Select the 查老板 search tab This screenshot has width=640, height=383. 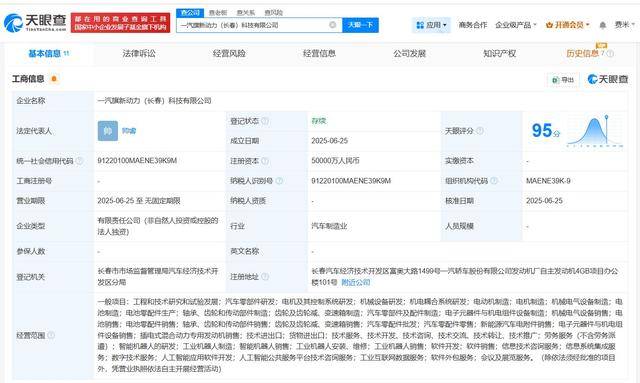[x=218, y=13]
